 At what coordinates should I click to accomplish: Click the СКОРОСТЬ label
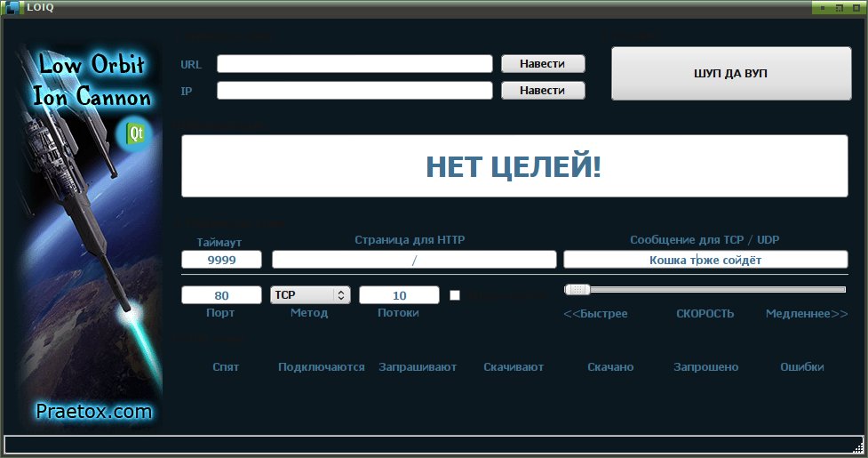tap(705, 313)
